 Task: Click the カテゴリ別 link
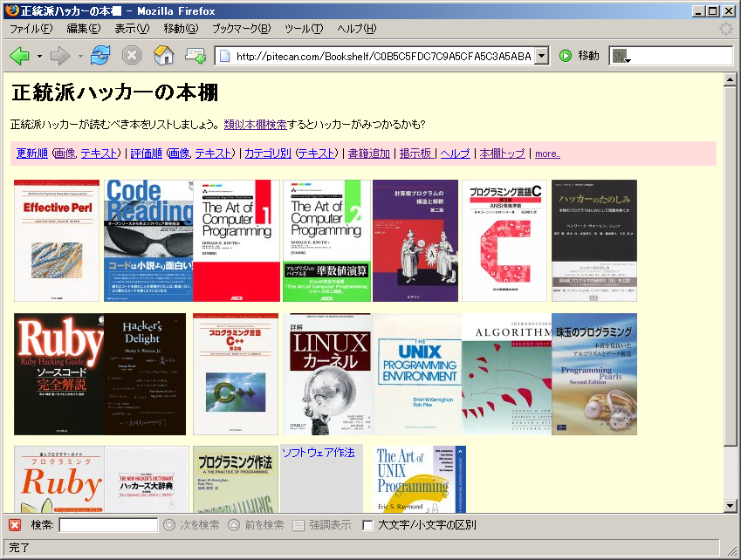tap(268, 154)
